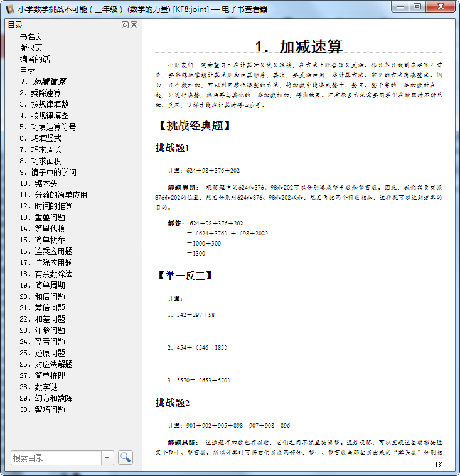Click the 【挑战经典题】 heading
The height and width of the screenshot is (476, 460).
(x=194, y=126)
